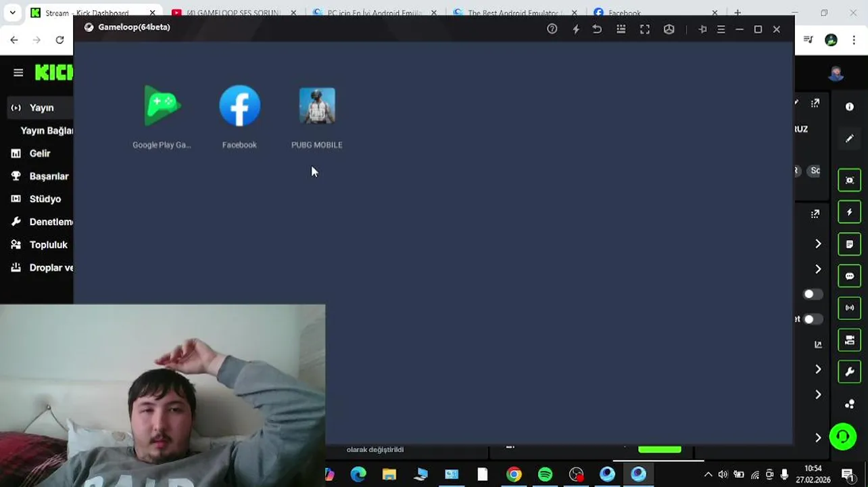Image resolution: width=868 pixels, height=487 pixels.
Task: Open File Explorer from the taskbar
Action: point(389,474)
